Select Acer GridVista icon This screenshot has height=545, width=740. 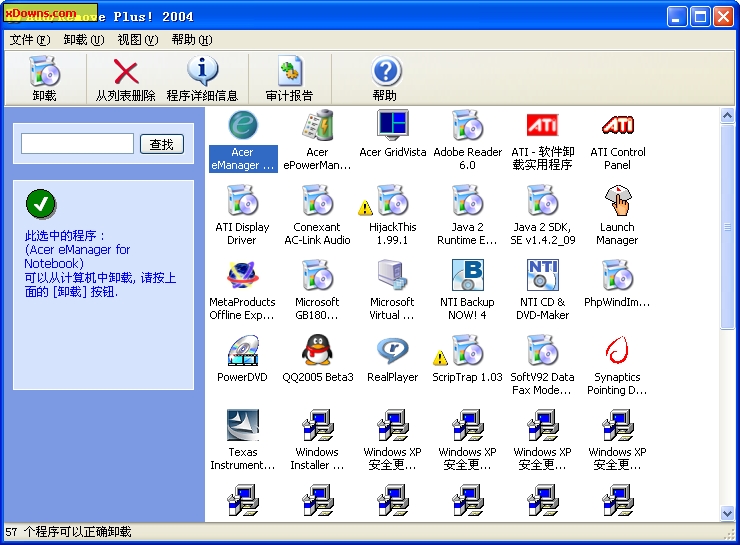click(x=393, y=125)
